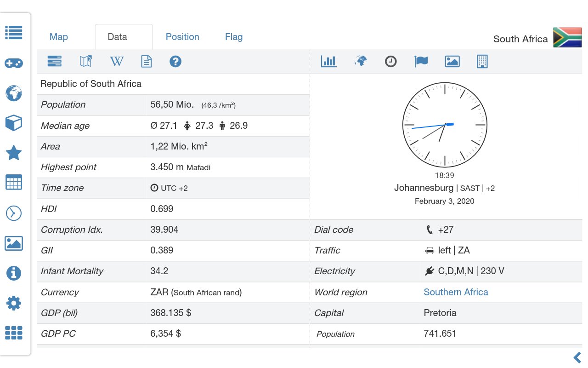Open the sidebar clock icon

coord(14,213)
